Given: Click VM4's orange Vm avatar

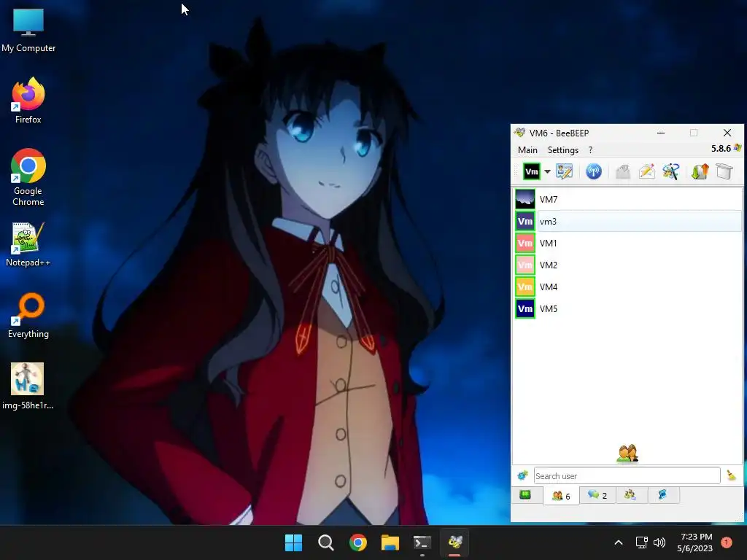Looking at the screenshot, I should coord(525,287).
